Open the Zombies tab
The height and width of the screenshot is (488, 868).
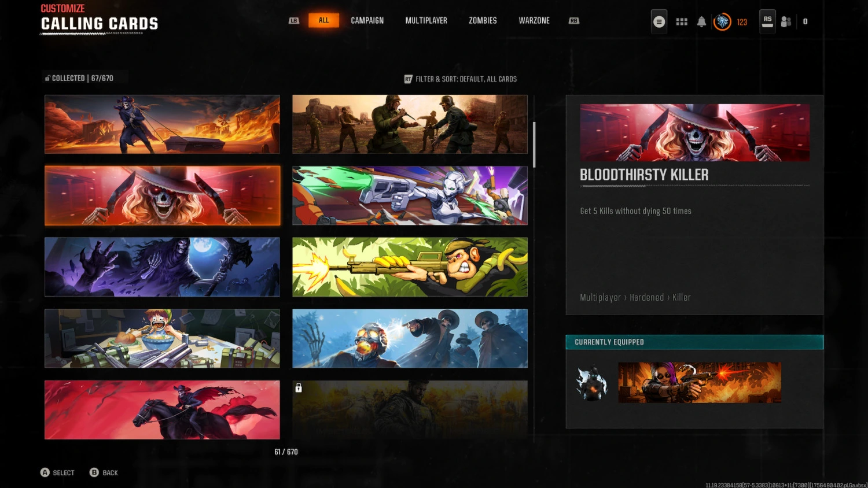pos(483,21)
